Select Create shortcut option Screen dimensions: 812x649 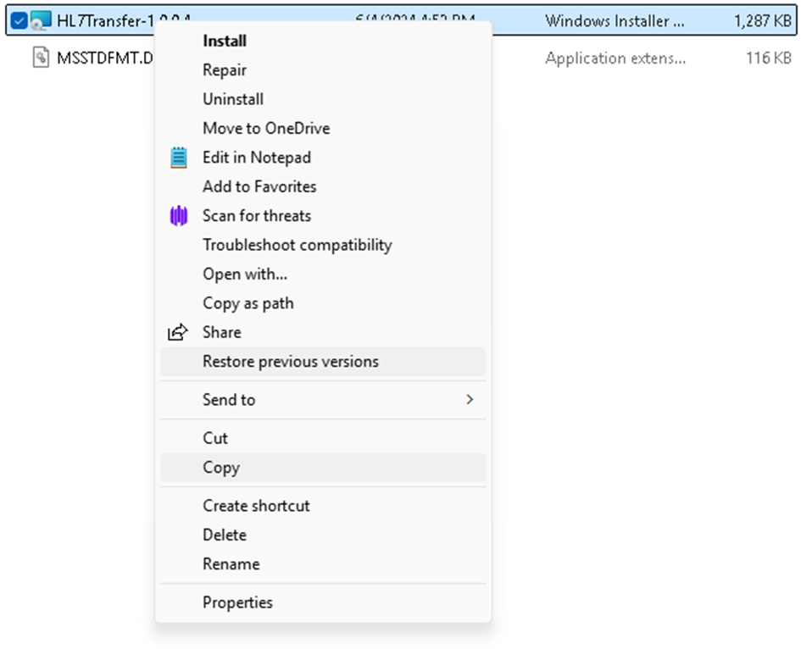(256, 506)
